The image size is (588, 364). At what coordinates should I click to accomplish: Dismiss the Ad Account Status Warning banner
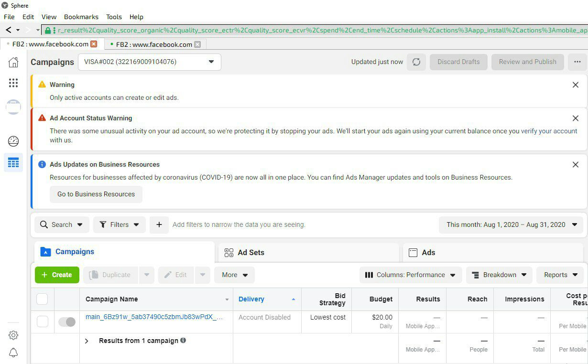576,118
